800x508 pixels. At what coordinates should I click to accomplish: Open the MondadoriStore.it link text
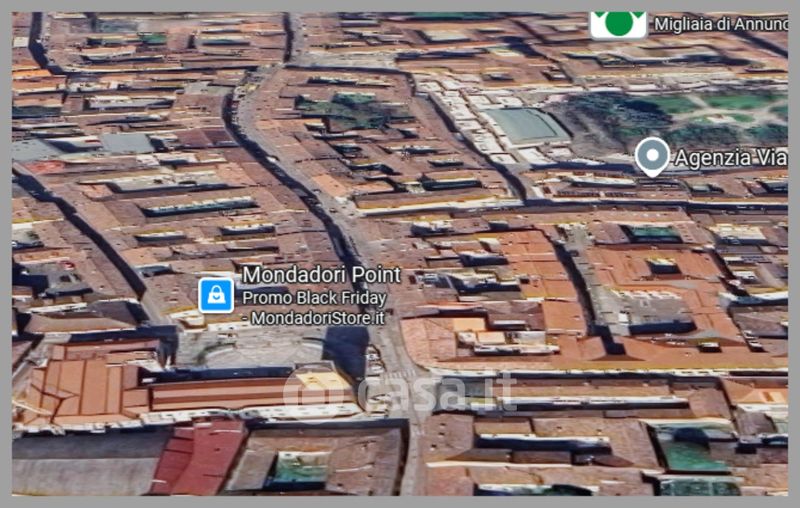click(x=318, y=318)
